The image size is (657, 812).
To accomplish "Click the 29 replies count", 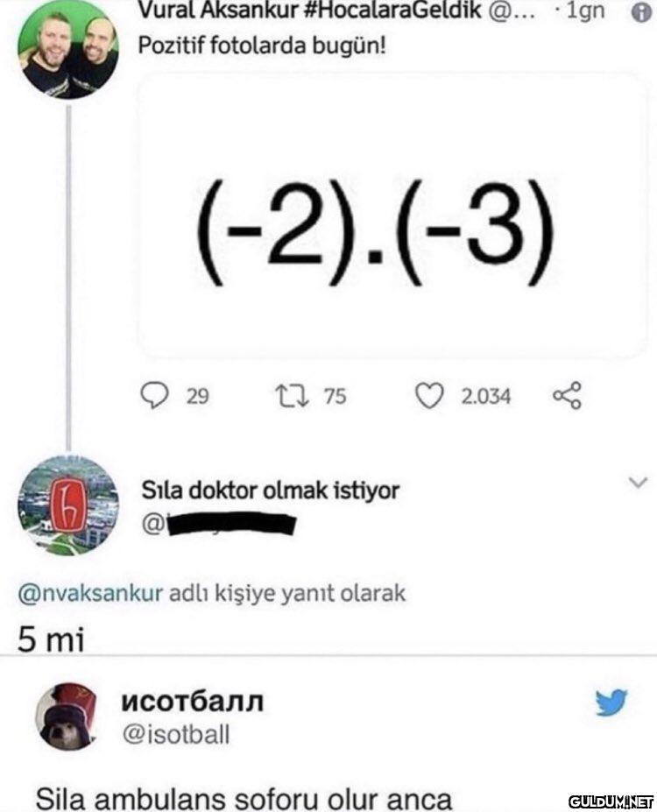I will point(197,397).
